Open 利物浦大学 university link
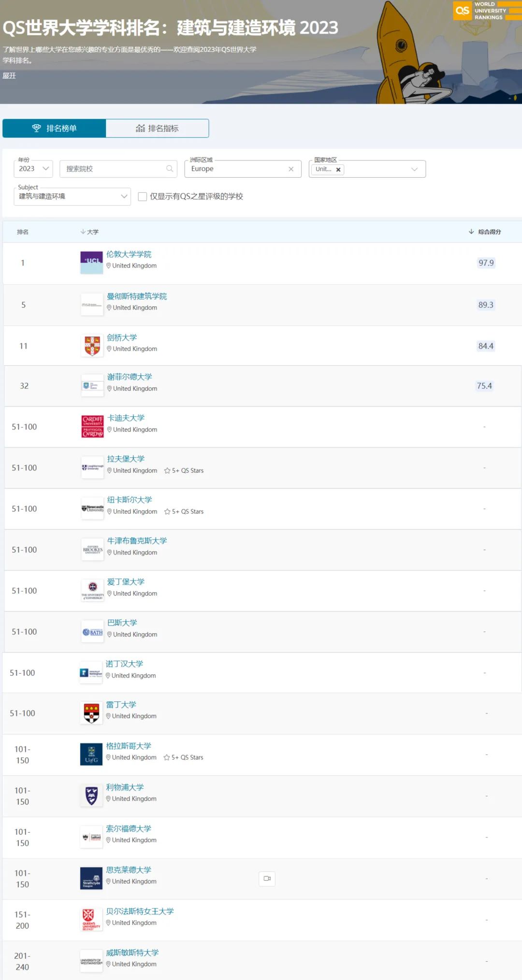This screenshot has height=980, width=522. pos(125,787)
